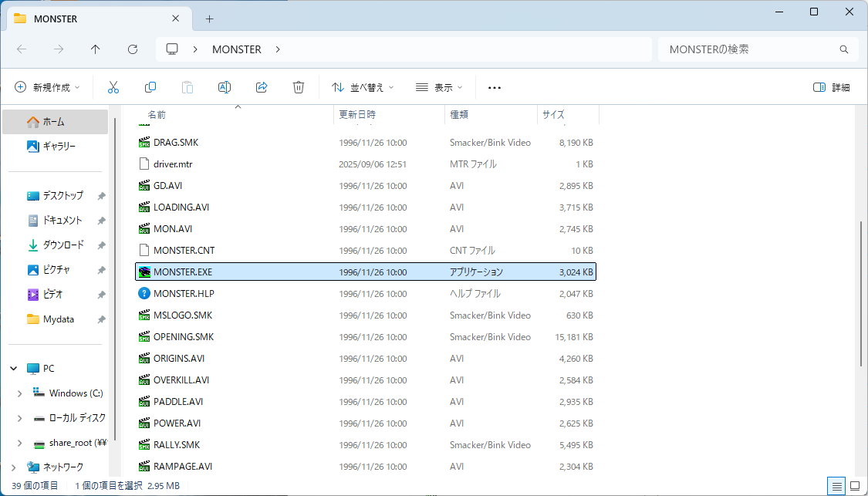Switch to large icons view in status bar
Image resolution: width=868 pixels, height=496 pixels.
854,486
